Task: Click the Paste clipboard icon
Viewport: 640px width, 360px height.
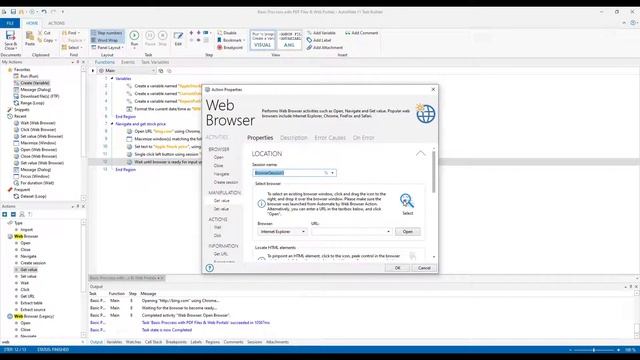Action: [x=30, y=38]
